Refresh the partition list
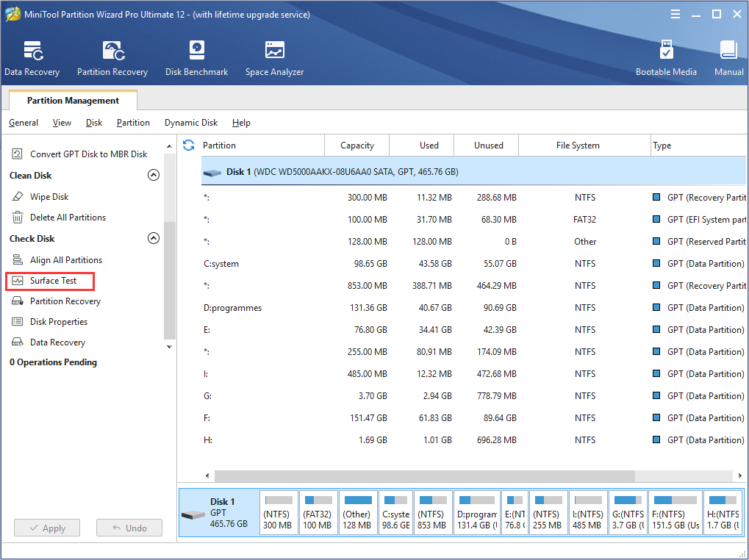Screen dimensions: 749x560 tap(189, 146)
